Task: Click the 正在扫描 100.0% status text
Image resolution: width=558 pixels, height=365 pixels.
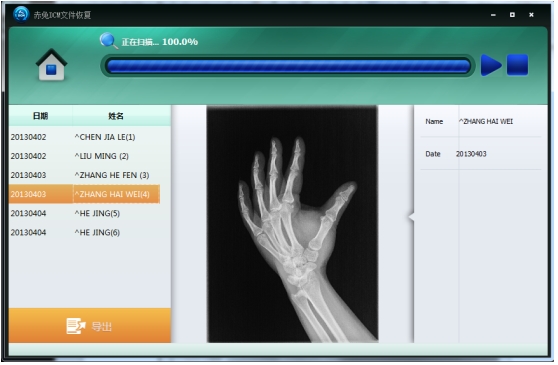Action: tap(160, 42)
